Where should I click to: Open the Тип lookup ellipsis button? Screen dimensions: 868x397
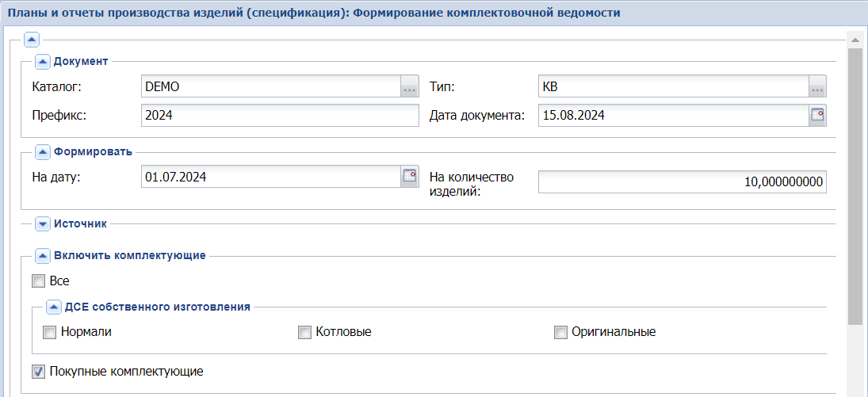tap(817, 86)
